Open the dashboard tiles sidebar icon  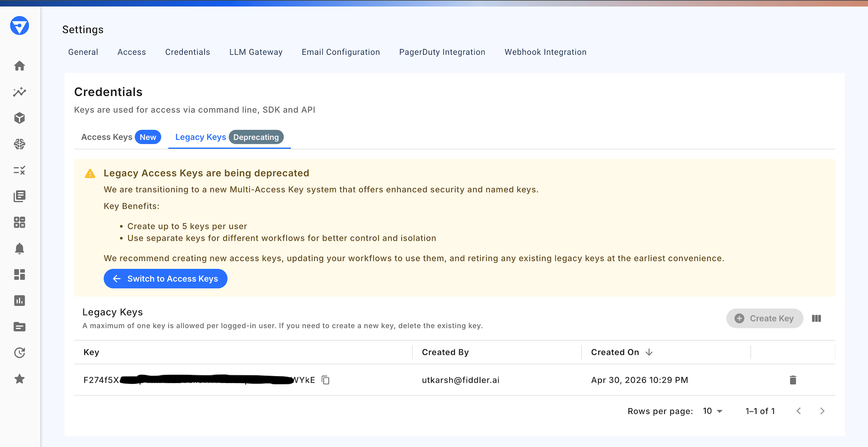click(x=20, y=275)
